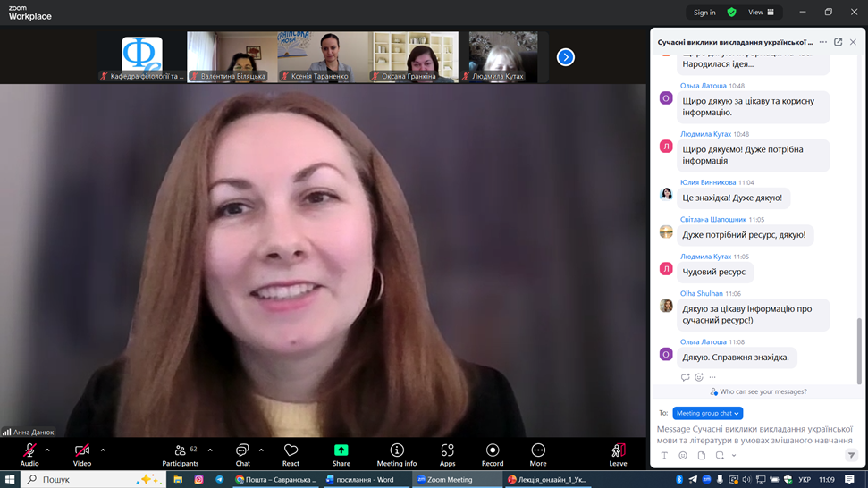Turn on the camera with the Video button
This screenshot has height=488, width=868.
click(x=82, y=453)
